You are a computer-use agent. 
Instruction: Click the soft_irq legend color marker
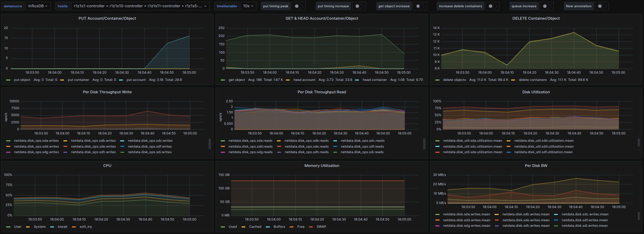74,227
